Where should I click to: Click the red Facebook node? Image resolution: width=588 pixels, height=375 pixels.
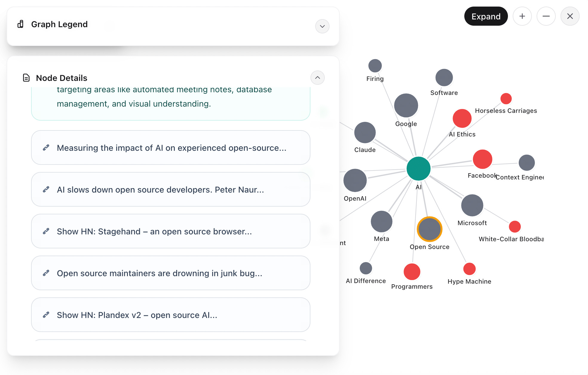(482, 159)
